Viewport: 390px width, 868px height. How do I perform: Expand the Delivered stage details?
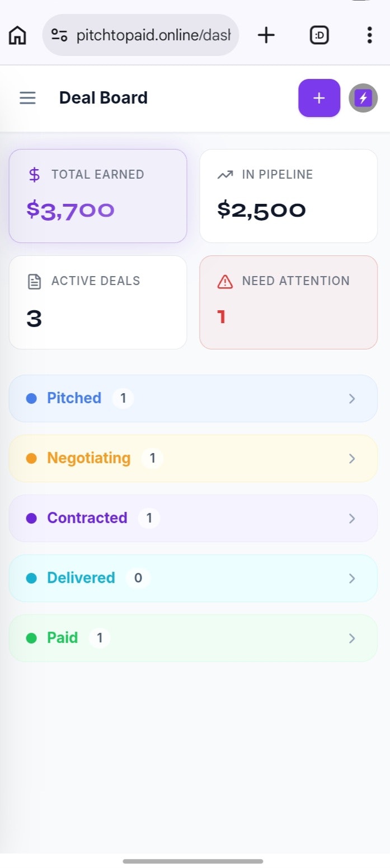[x=352, y=578]
